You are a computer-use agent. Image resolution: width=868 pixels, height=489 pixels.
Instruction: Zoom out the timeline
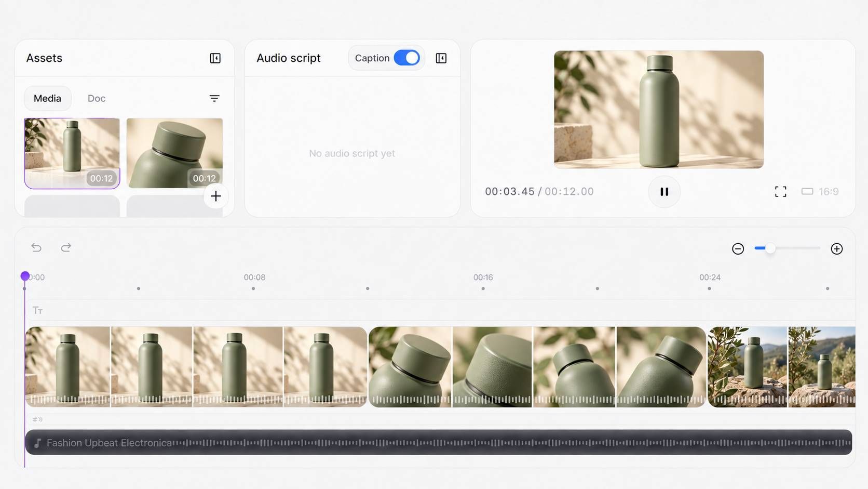738,249
